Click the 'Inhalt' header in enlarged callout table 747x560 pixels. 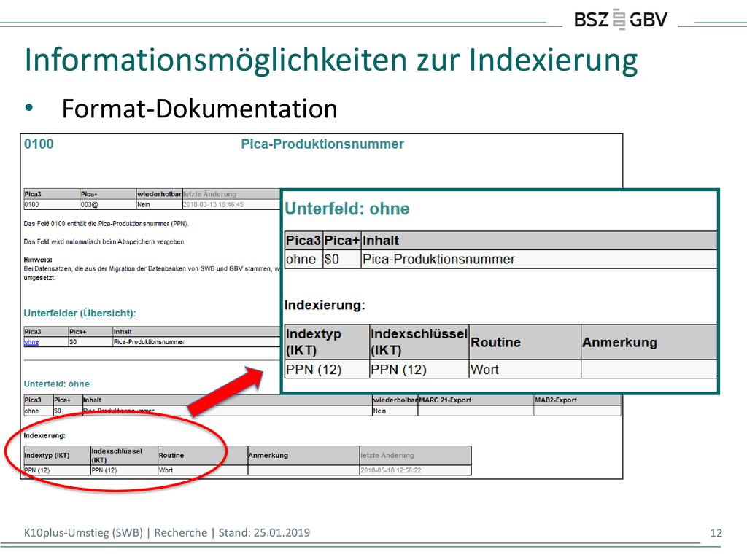click(539, 241)
